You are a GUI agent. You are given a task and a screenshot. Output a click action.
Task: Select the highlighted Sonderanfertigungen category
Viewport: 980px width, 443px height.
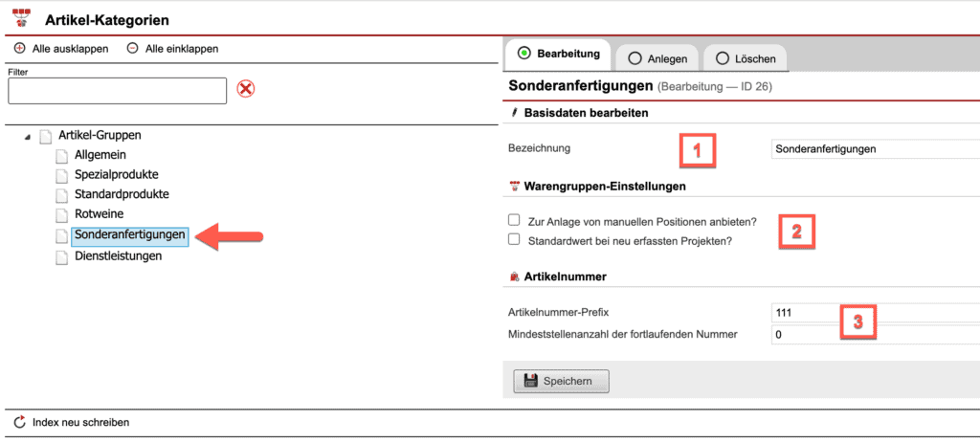tap(130, 236)
